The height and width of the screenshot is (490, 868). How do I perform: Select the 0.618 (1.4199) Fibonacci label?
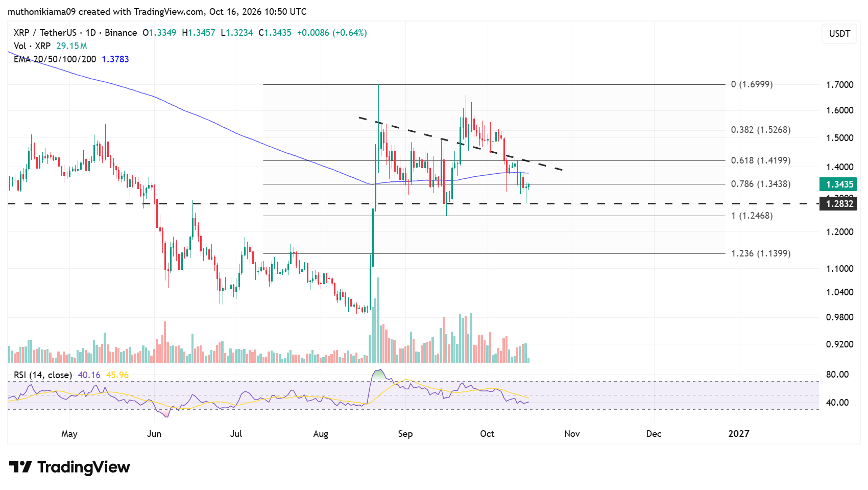tap(761, 160)
